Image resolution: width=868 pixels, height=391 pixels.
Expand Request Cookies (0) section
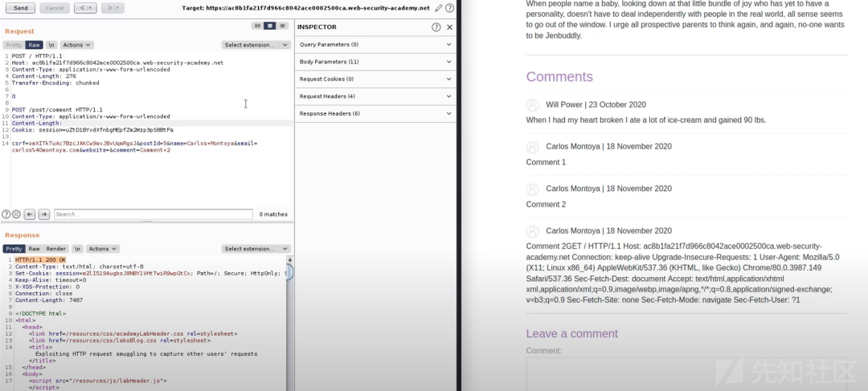tap(375, 79)
